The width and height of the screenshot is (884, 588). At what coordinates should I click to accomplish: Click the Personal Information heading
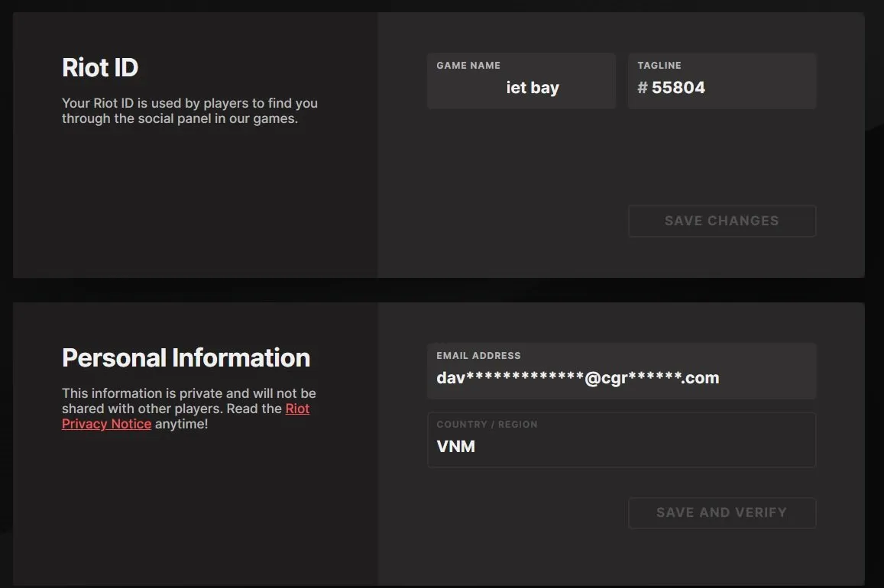tap(186, 357)
